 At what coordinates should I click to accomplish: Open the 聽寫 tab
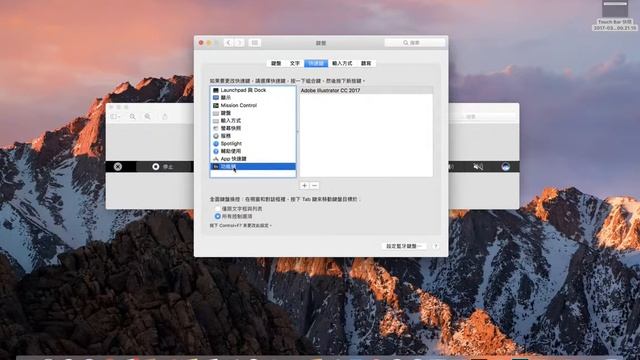point(366,63)
